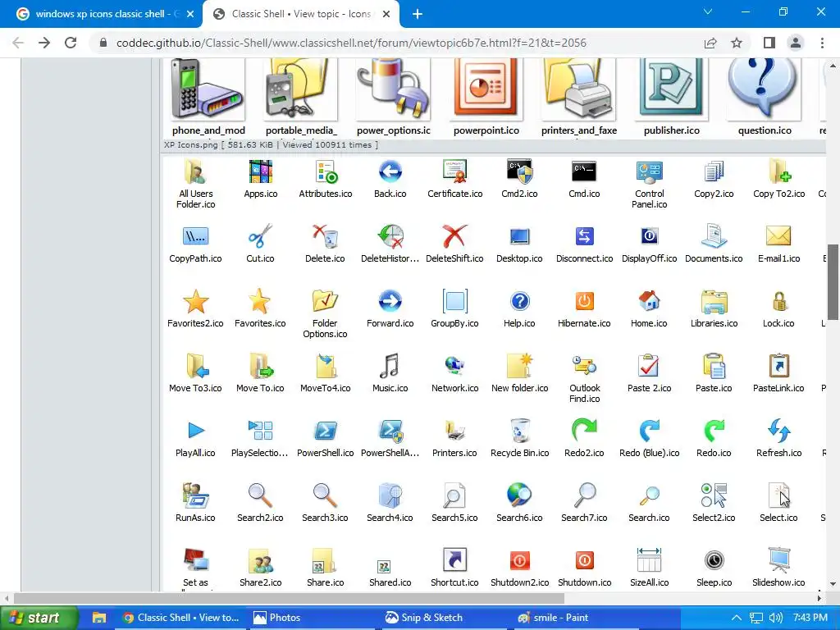Screen dimensions: 840x630
Task: Click the Folder Options.ico icon
Action: (325, 301)
